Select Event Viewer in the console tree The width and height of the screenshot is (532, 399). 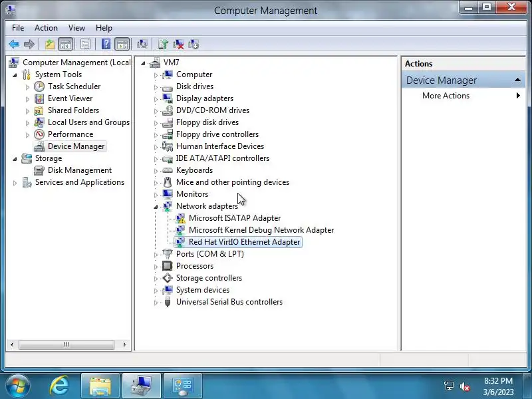(70, 98)
